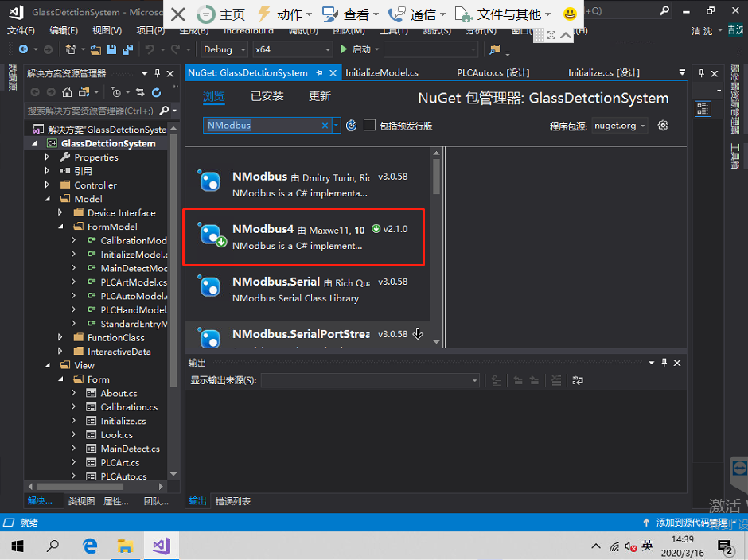Viewport: 748px width, 560px height.
Task: Switch to the 更新 tab in NuGet
Action: pyautogui.click(x=320, y=96)
